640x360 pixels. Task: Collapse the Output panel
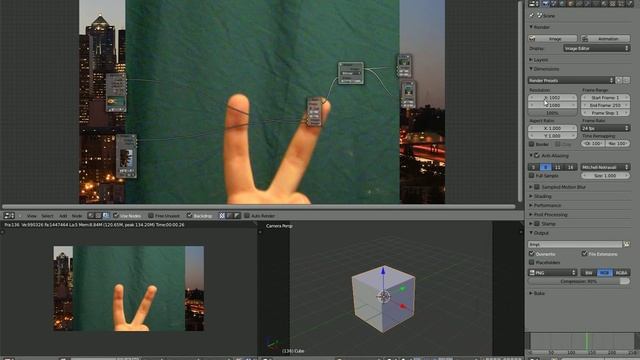click(531, 233)
